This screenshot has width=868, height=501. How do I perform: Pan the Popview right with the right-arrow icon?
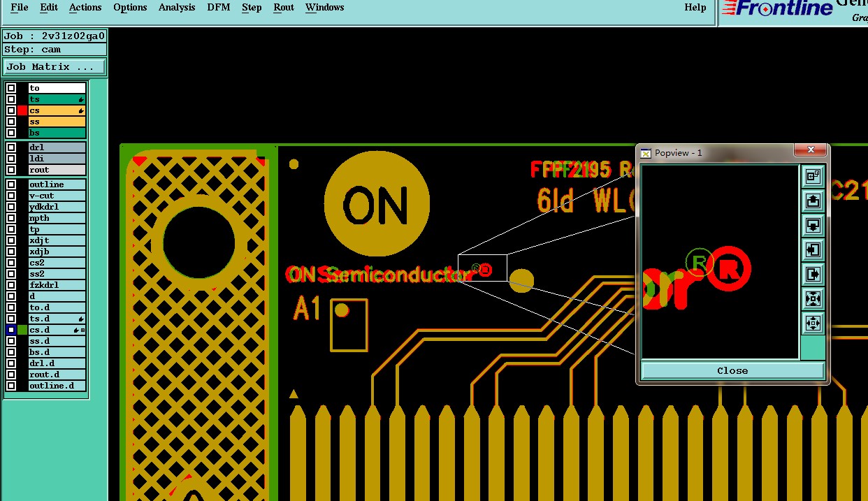[813, 274]
